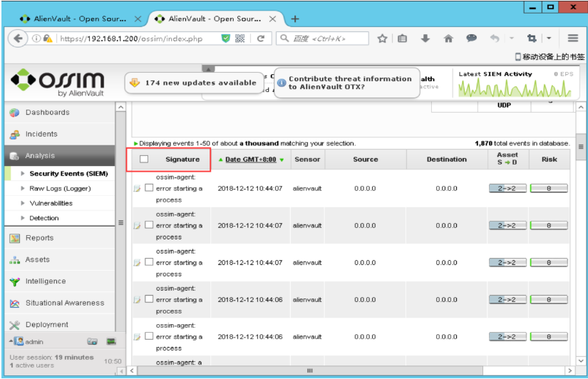Open Situational Awareness menu
This screenshot has width=588, height=379.
pos(60,303)
